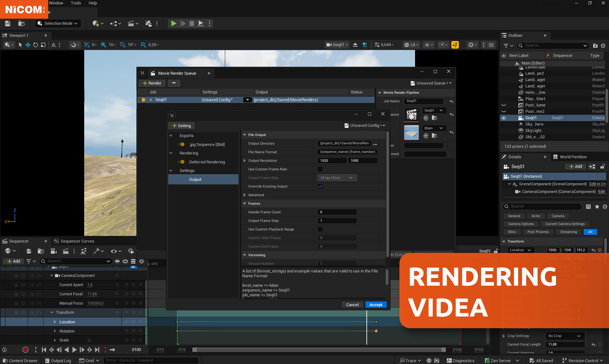Screen dimensions: 609x364
Task: Open the Unsaved Queue dropdown
Action: click(x=431, y=83)
